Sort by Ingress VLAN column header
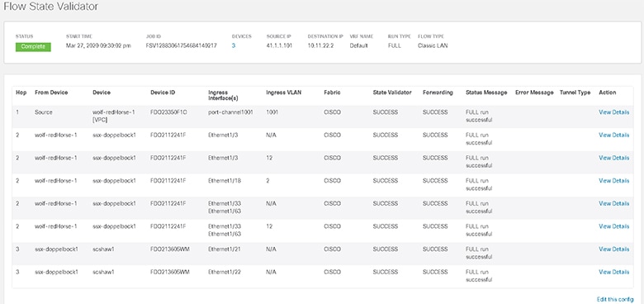Image resolution: width=644 pixels, height=304 pixels. pyautogui.click(x=284, y=93)
